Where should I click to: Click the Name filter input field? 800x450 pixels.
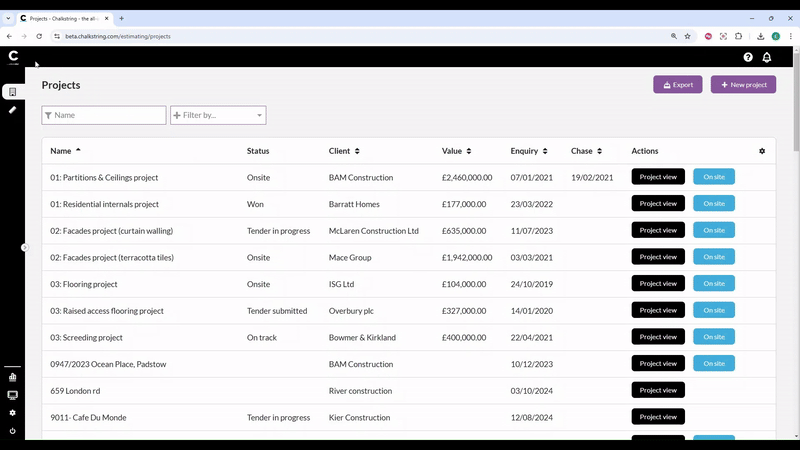tap(104, 116)
